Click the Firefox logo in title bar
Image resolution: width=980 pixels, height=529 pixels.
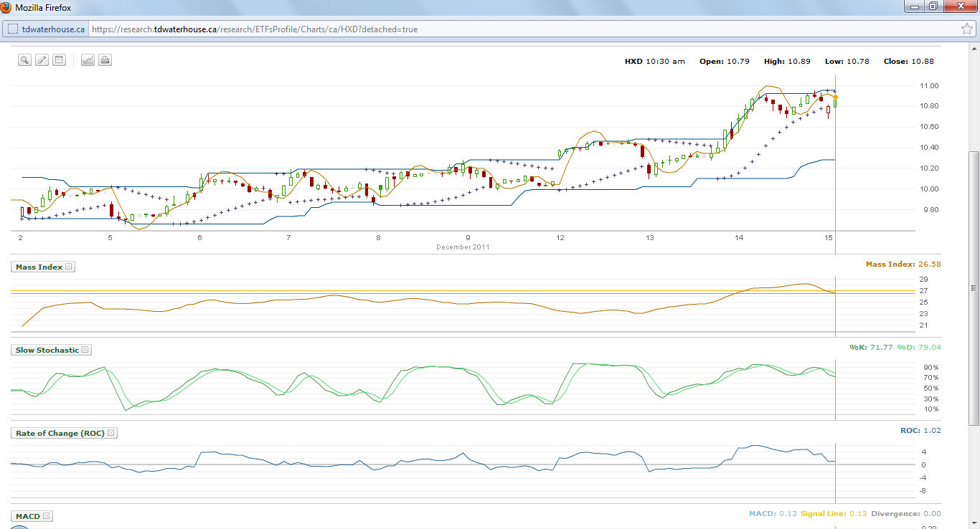click(6, 6)
